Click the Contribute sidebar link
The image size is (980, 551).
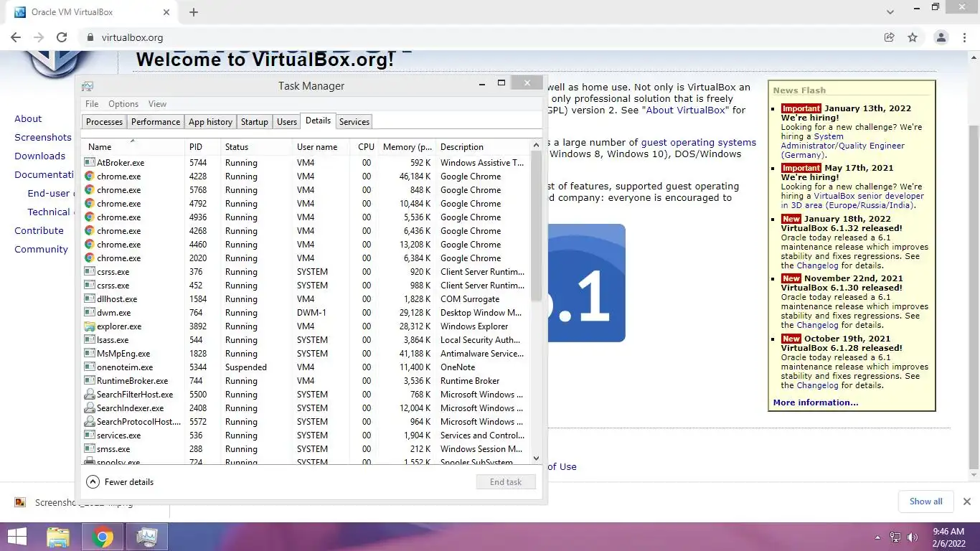39,230
